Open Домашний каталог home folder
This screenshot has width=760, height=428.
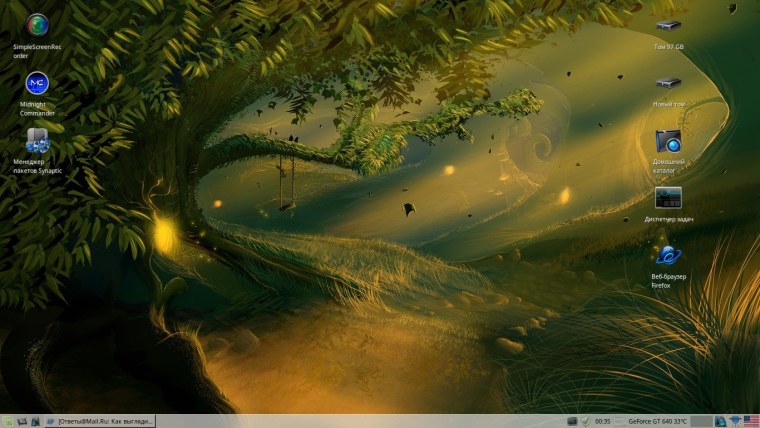[668, 141]
